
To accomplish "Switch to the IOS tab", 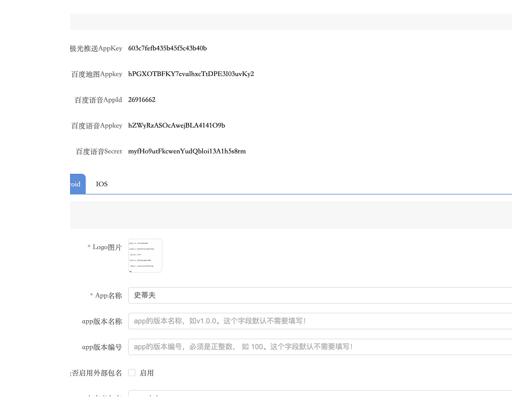I will point(101,184).
